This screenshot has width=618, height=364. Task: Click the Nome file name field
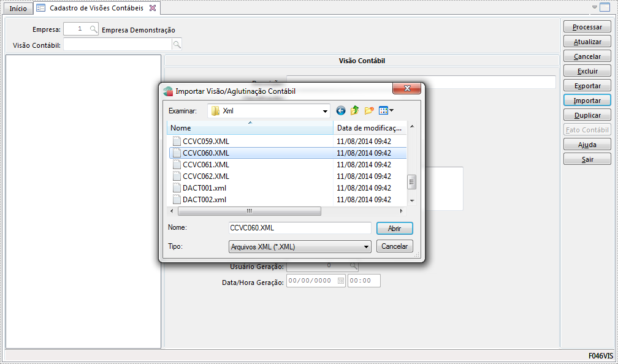pyautogui.click(x=300, y=228)
